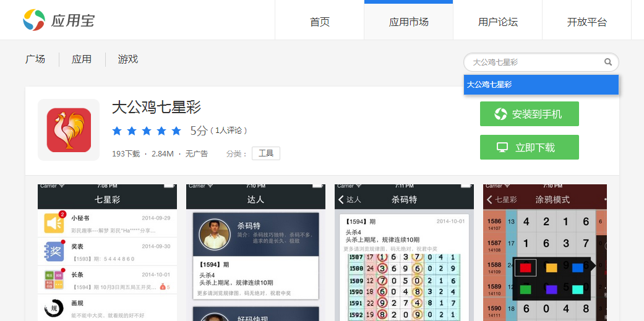
Task: Click the search magnifier icon
Action: [608, 62]
